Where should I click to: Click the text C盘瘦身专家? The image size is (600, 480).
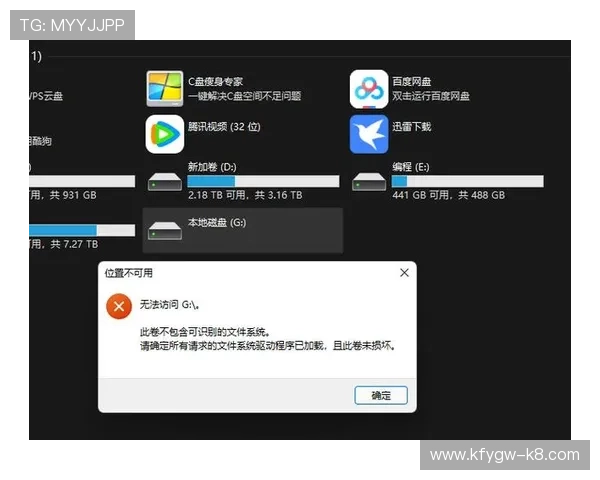click(x=215, y=82)
